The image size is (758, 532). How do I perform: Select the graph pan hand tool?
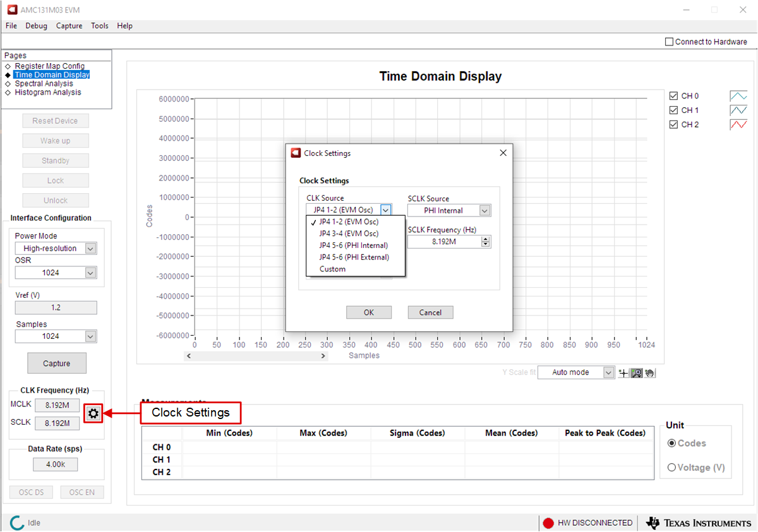coord(649,373)
